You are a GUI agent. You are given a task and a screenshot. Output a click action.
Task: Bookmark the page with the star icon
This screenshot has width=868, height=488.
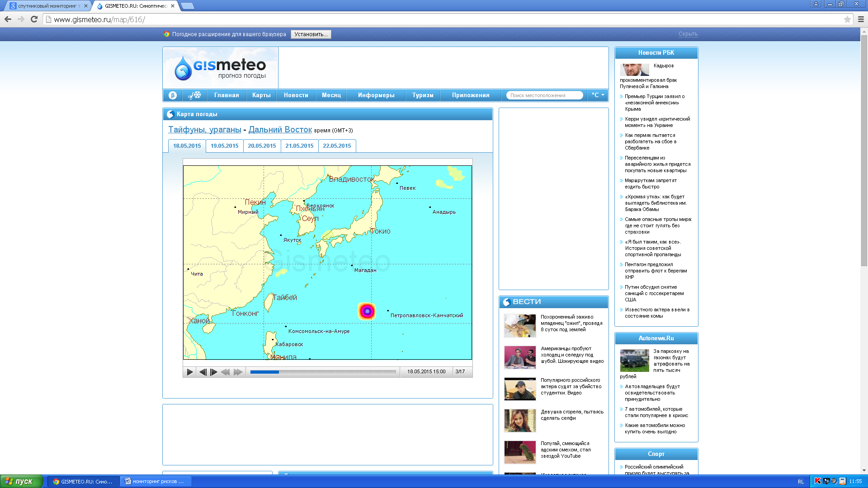[847, 19]
